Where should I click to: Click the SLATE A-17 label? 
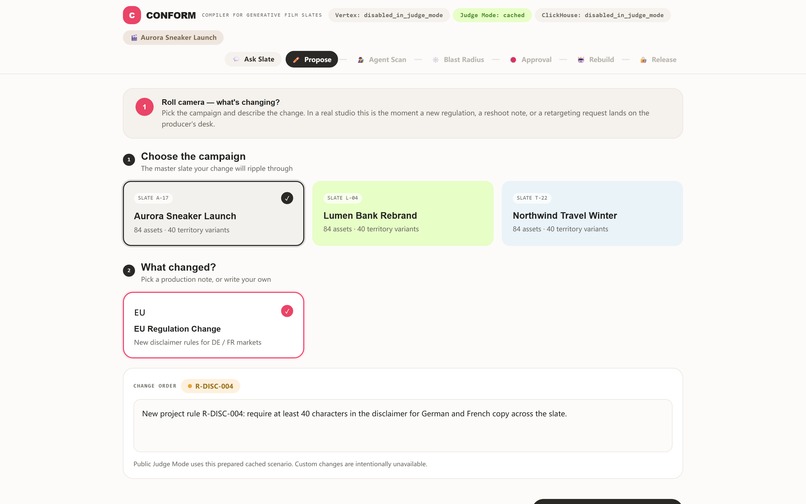pyautogui.click(x=153, y=198)
